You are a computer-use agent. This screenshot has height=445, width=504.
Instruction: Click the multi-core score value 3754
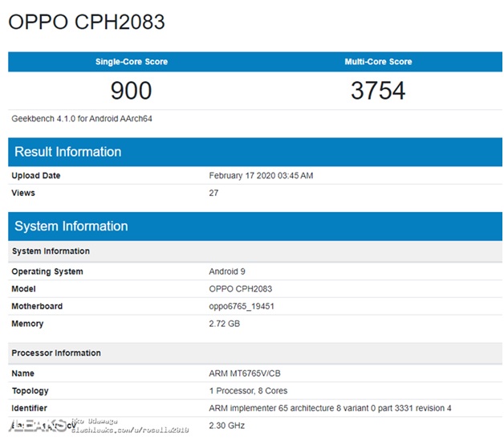(x=378, y=91)
